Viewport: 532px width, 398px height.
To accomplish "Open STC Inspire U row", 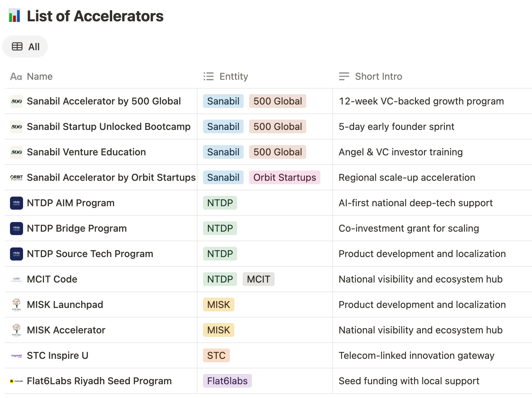I will [x=58, y=356].
